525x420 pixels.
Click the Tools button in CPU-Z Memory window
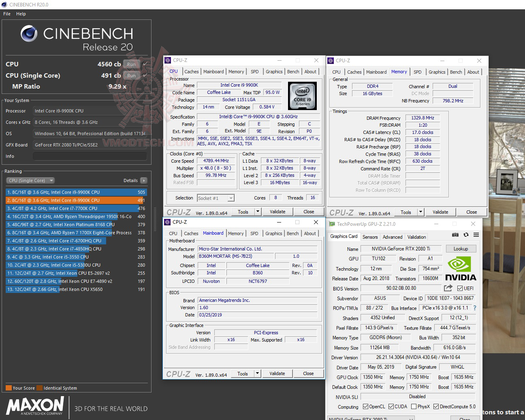click(406, 212)
